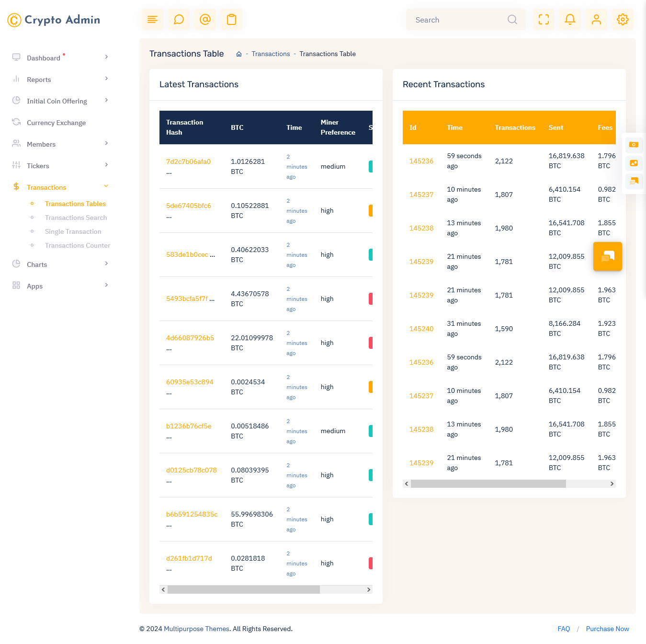Click the home breadcrumb icon
Viewport: 646px width, 644px height.
point(239,54)
